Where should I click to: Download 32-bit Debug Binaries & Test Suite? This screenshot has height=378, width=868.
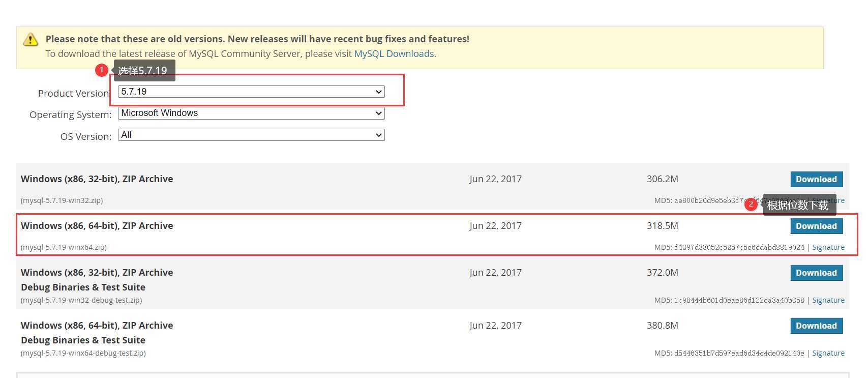[x=817, y=273]
